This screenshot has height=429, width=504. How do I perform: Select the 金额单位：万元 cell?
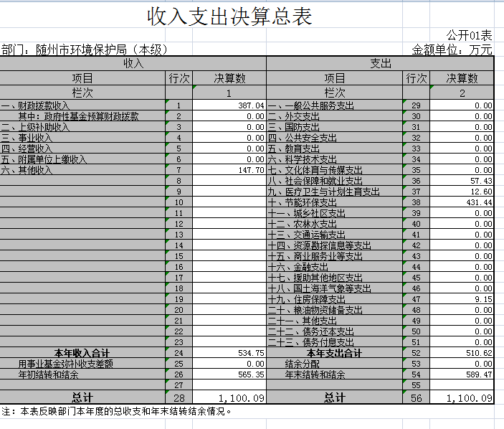coord(452,49)
